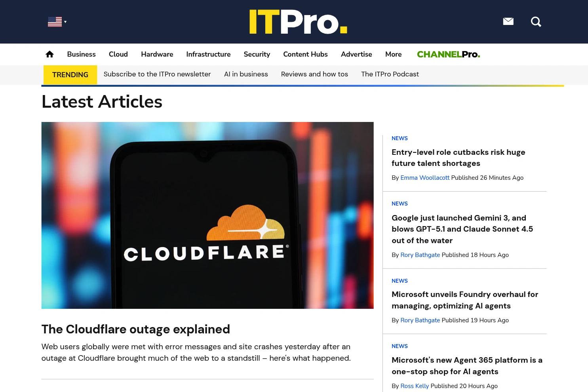Open Subscribe to the ITPro newsletter link
Viewport: 588px width, 392px height.
[x=157, y=74]
